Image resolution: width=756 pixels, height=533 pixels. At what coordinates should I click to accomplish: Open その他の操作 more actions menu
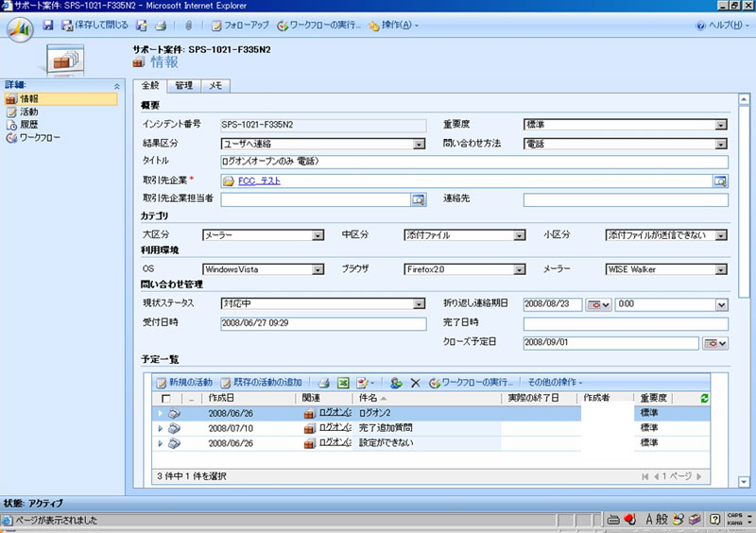tap(555, 383)
